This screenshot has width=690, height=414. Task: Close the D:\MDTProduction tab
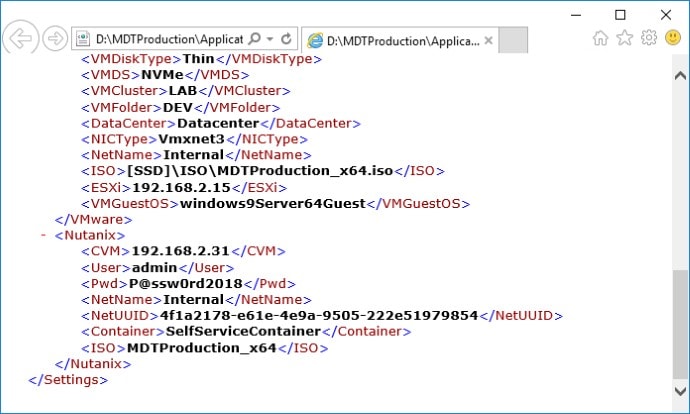489,41
